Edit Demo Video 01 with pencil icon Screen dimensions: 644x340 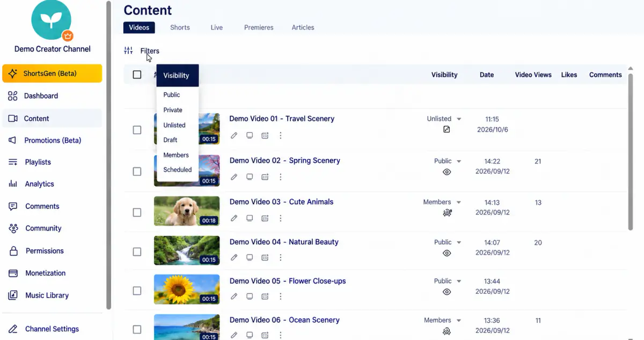click(234, 135)
